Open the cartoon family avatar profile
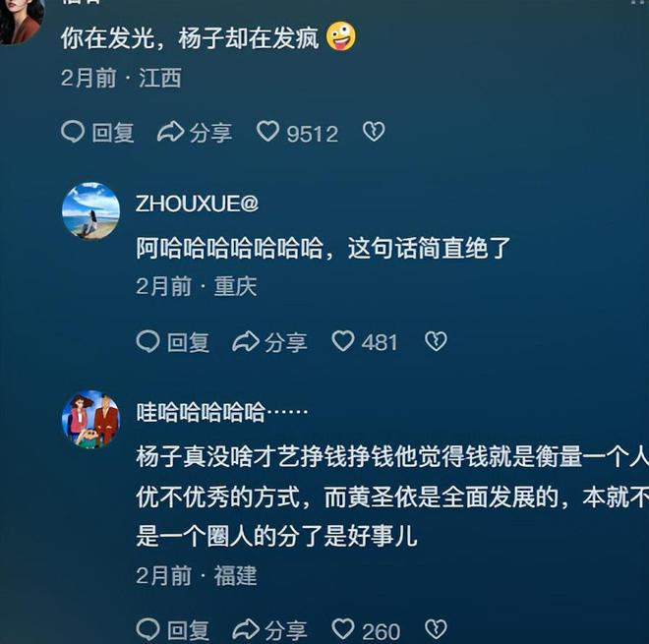The height and width of the screenshot is (644, 649). tap(90, 419)
